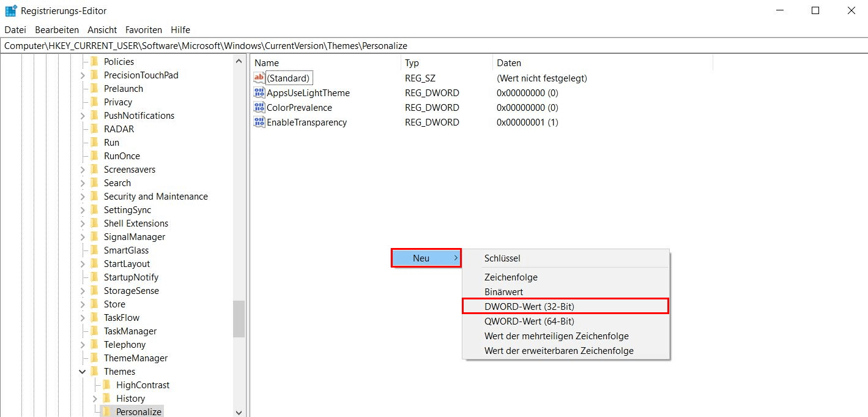Expand the PrecisionTouchPad key
This screenshot has height=417, width=868.
(x=83, y=75)
